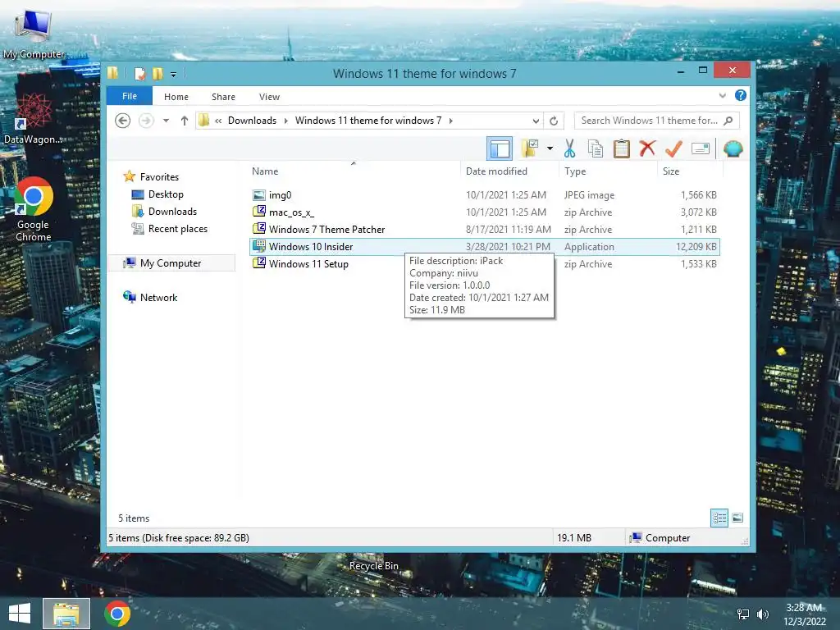Open the Windows Start button
The image size is (840, 630).
(x=20, y=614)
